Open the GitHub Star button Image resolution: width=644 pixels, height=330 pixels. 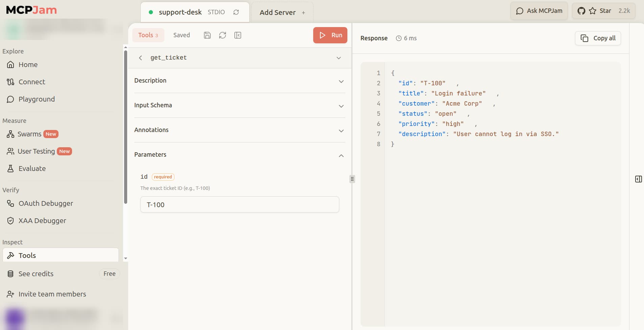[603, 11]
